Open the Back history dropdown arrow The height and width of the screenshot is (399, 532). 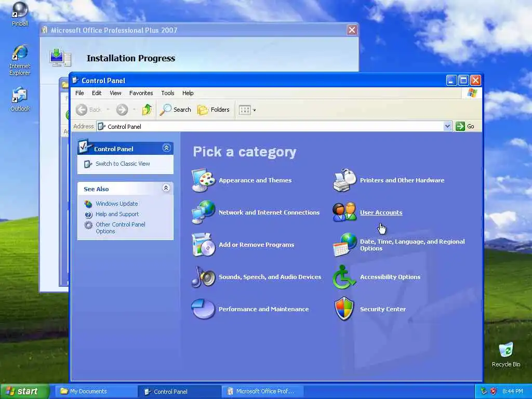tap(108, 110)
